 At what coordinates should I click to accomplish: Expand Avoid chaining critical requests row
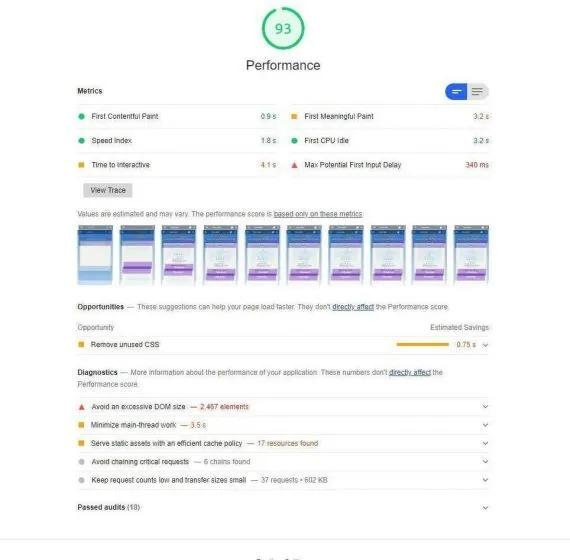pyautogui.click(x=485, y=461)
